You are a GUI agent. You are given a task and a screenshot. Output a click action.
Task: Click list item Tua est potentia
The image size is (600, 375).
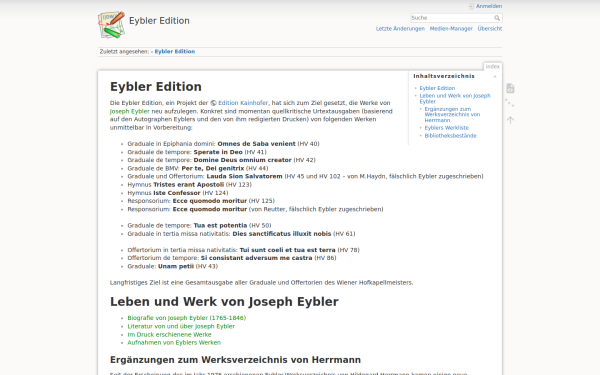coord(199,225)
